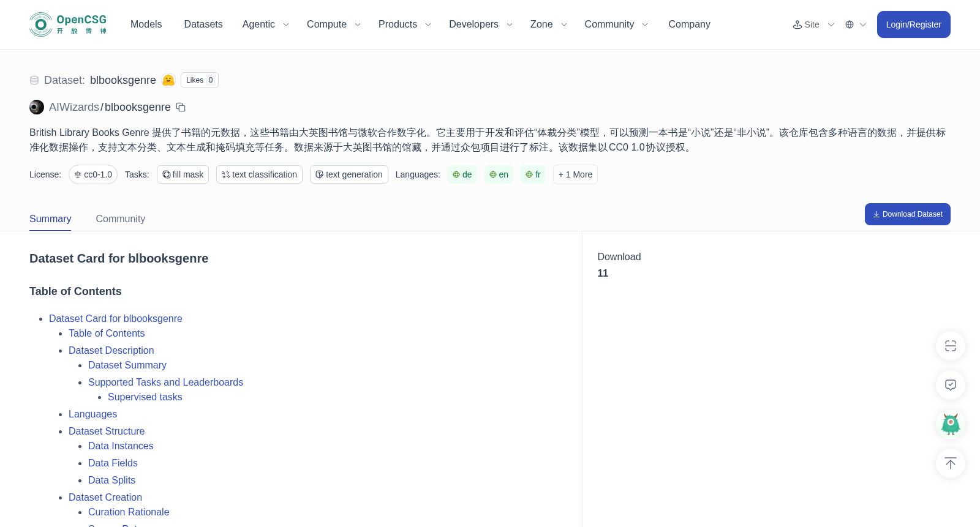
Task: Jump to Supervised tasks link
Action: tap(145, 397)
